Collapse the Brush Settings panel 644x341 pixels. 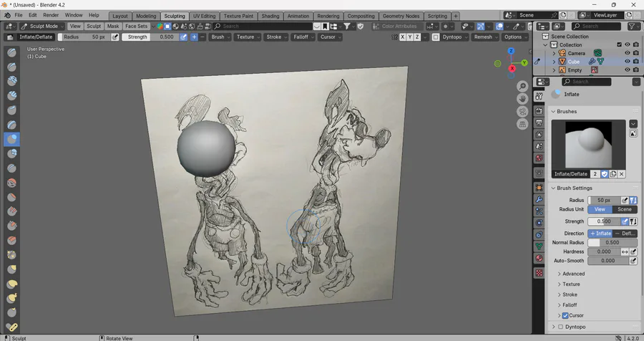coord(572,188)
